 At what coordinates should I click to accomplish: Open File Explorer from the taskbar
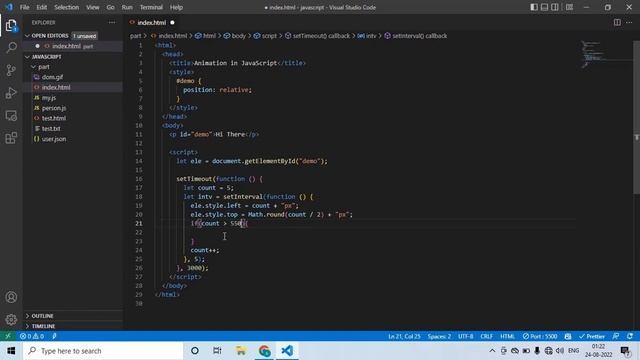241,351
